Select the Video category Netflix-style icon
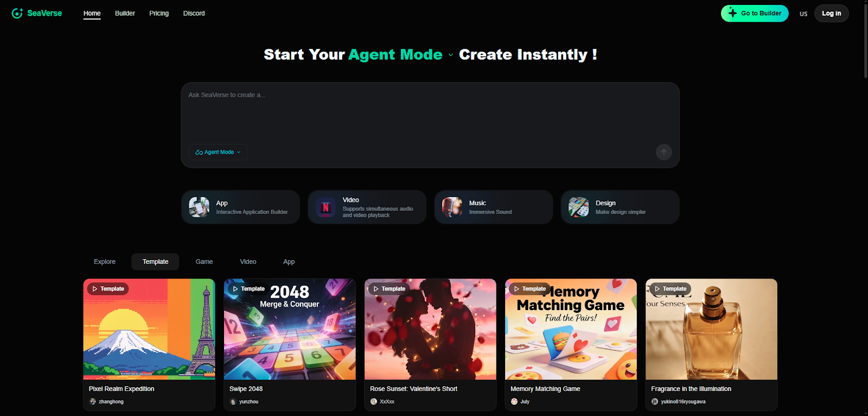Image resolution: width=868 pixels, height=416 pixels. click(x=325, y=207)
